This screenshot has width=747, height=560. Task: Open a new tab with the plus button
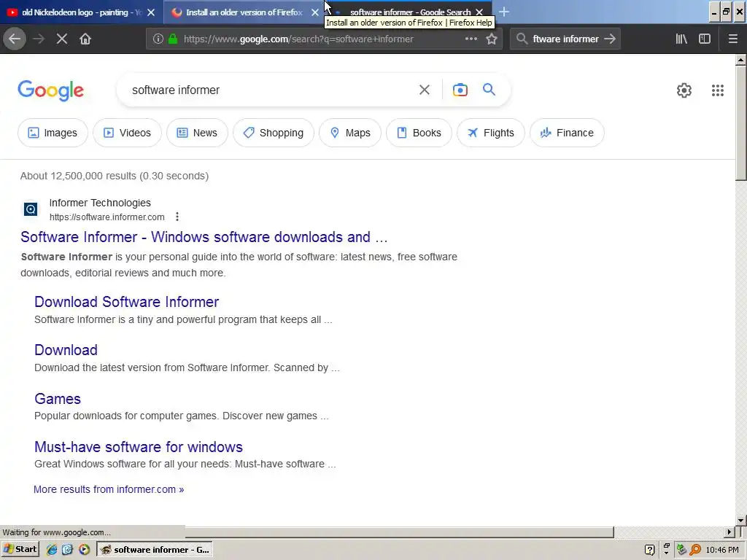[504, 12]
